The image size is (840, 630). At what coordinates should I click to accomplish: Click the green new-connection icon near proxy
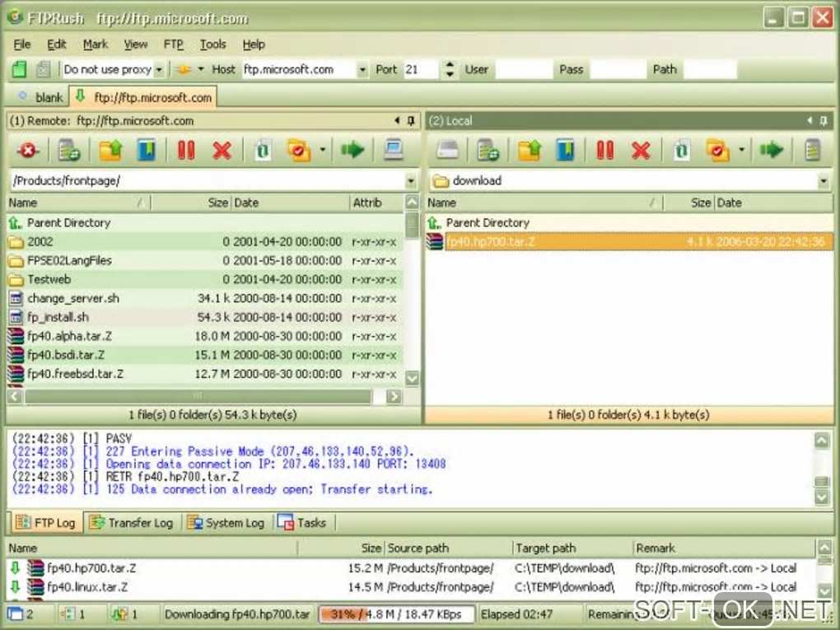tap(19, 69)
